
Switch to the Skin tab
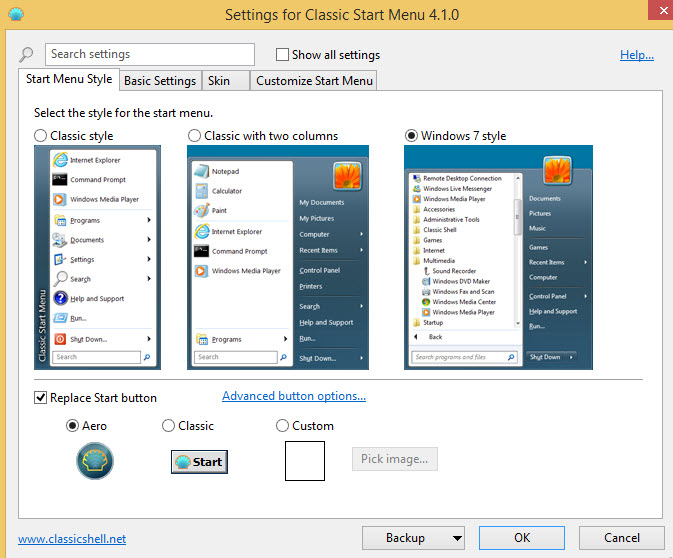click(226, 81)
